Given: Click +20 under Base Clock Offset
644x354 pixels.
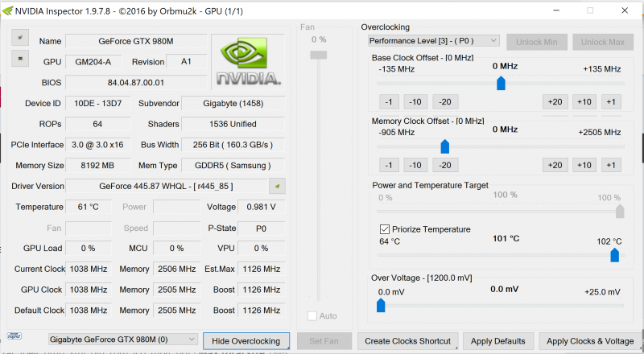Looking at the screenshot, I should tap(555, 102).
